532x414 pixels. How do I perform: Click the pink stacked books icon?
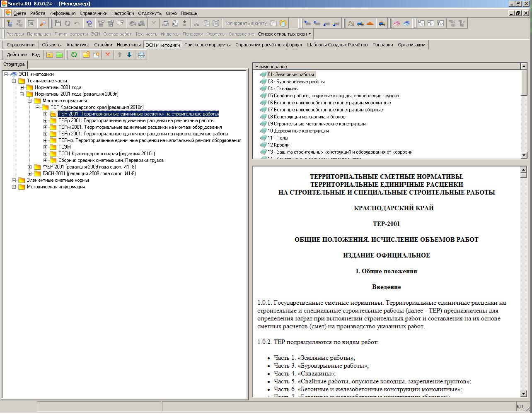[397, 24]
